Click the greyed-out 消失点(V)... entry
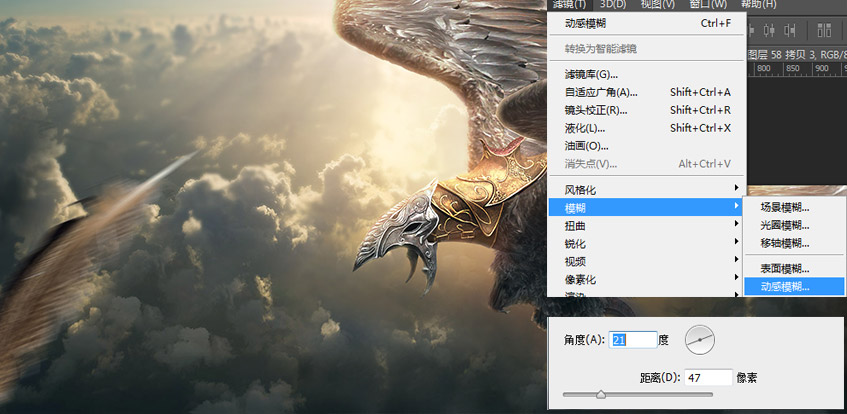This screenshot has height=414, width=847. [647, 164]
